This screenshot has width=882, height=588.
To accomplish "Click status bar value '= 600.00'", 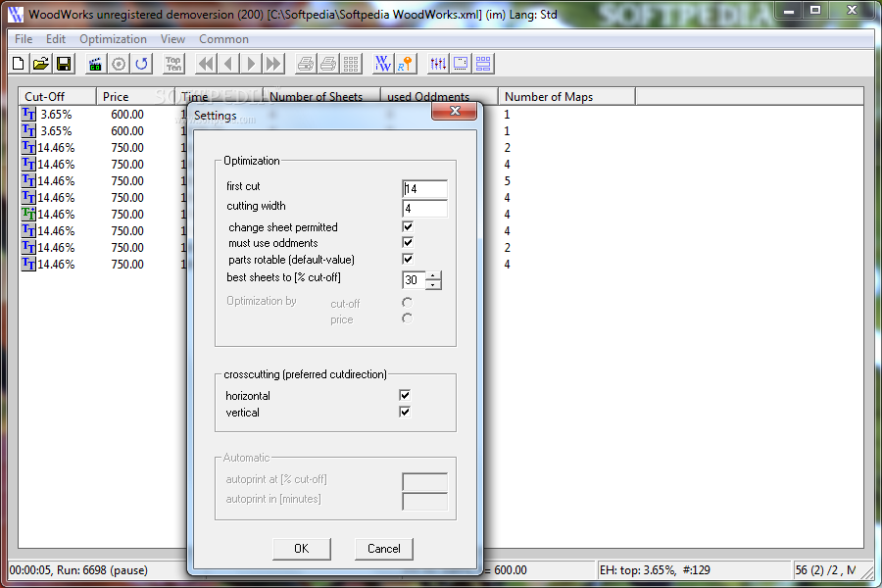I will pos(507,570).
